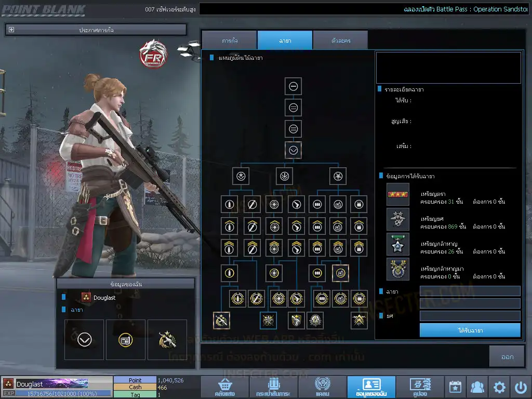Click the ยศ rank input field
This screenshot has width=532, height=399.
(470, 316)
